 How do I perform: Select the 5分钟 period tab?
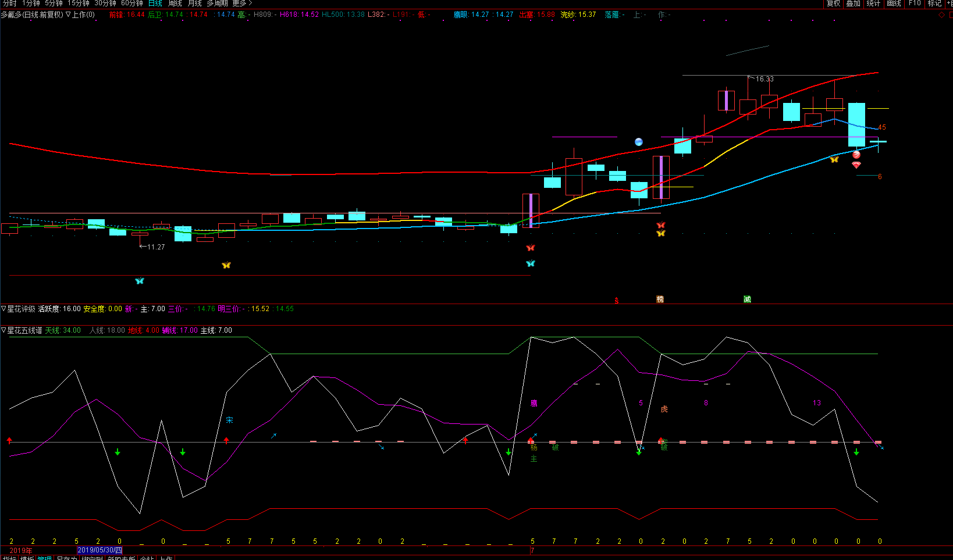coord(54,3)
